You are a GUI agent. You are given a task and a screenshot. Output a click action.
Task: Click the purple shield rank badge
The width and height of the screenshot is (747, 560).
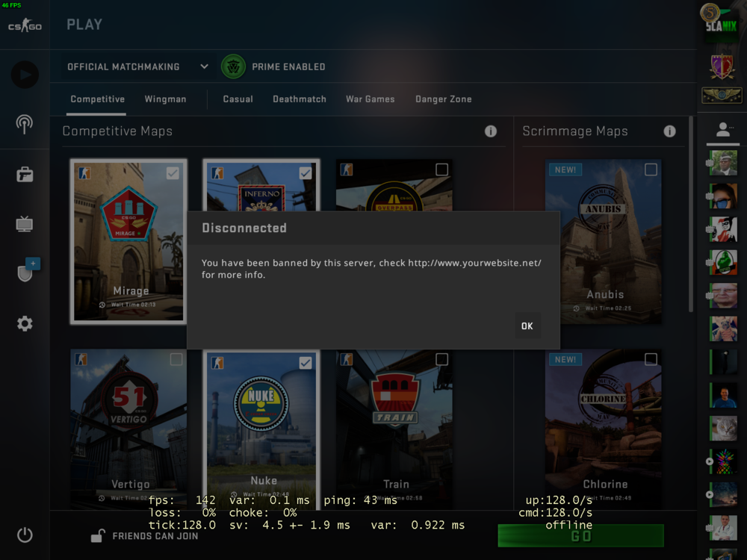click(x=722, y=66)
